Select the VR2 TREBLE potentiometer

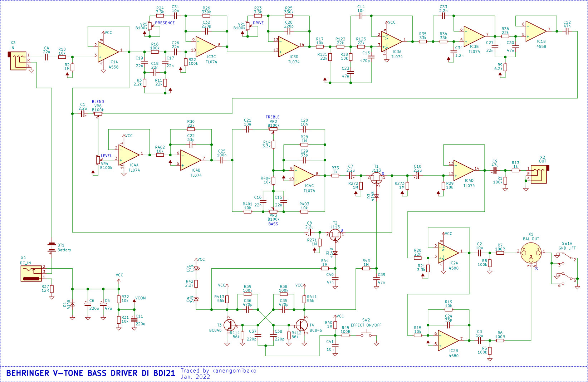273,129
